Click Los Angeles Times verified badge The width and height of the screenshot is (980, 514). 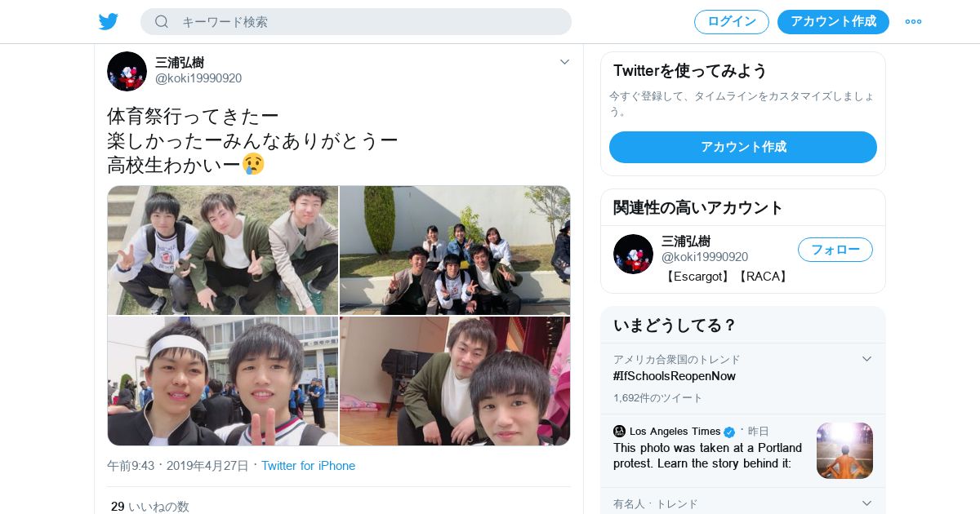[729, 432]
